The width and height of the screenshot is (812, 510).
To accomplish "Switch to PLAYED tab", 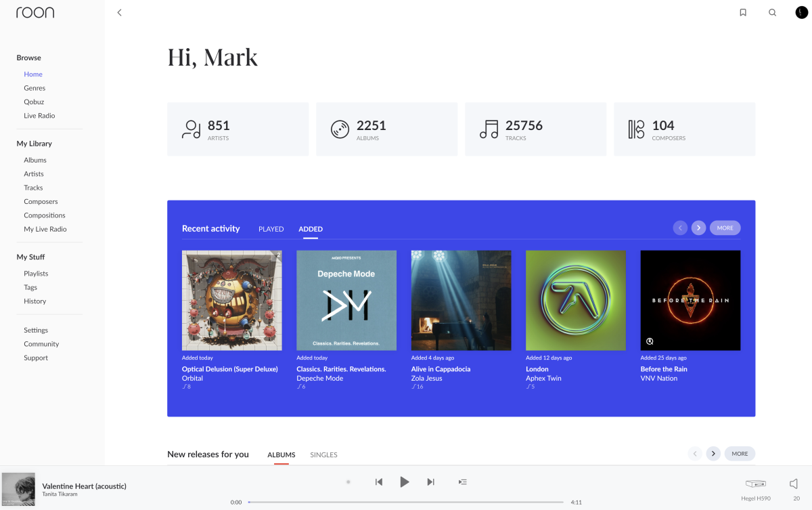I will click(271, 229).
